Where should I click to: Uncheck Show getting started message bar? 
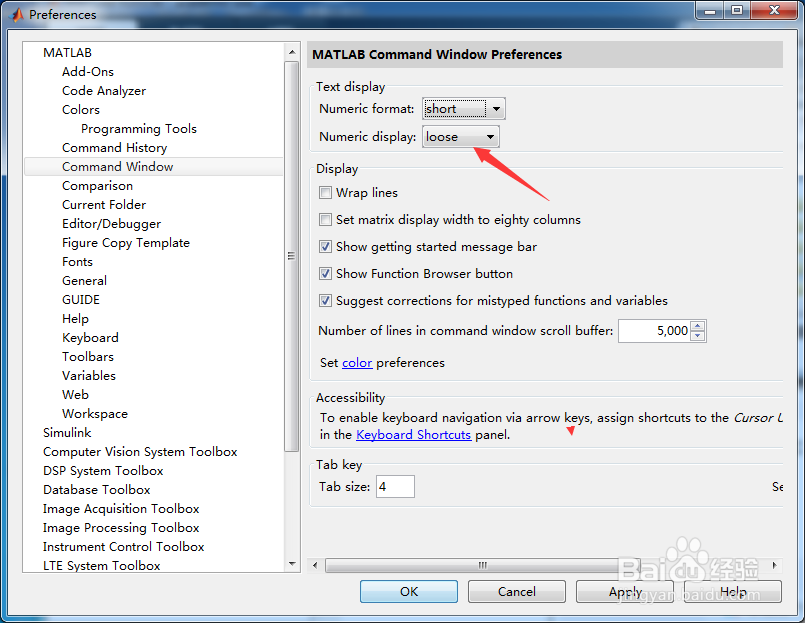(x=325, y=247)
